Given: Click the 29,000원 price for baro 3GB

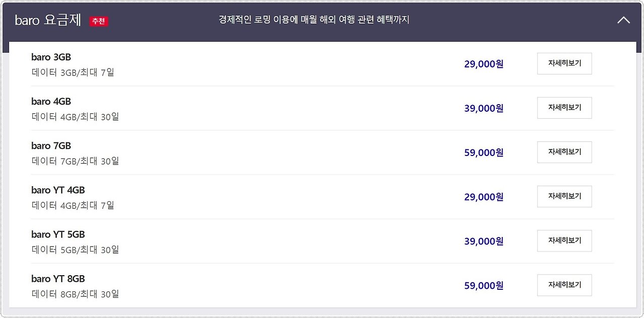Looking at the screenshot, I should pos(484,64).
